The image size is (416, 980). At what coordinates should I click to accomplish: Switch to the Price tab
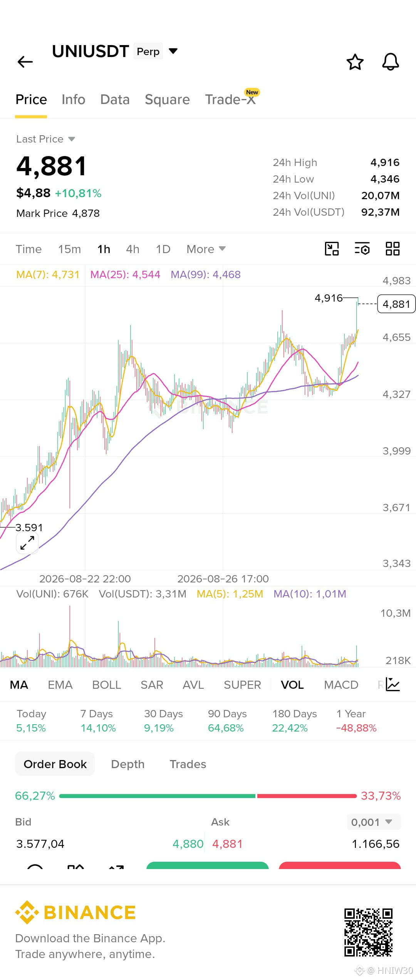point(31,99)
